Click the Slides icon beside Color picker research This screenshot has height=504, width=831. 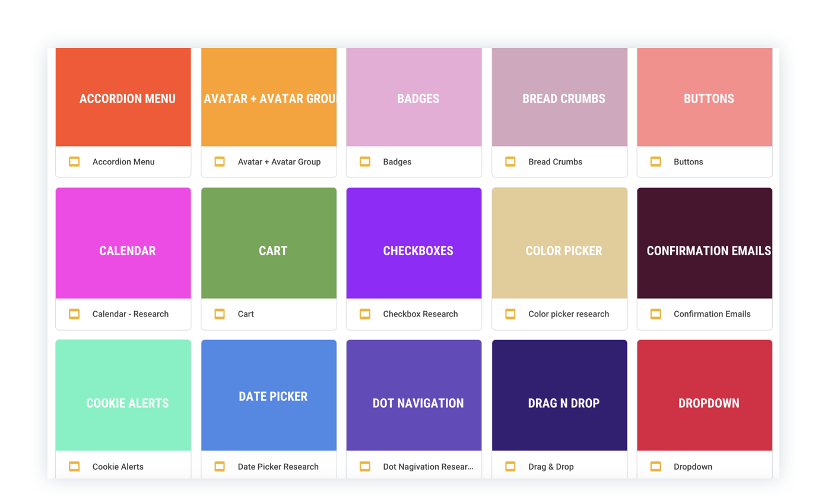click(510, 314)
